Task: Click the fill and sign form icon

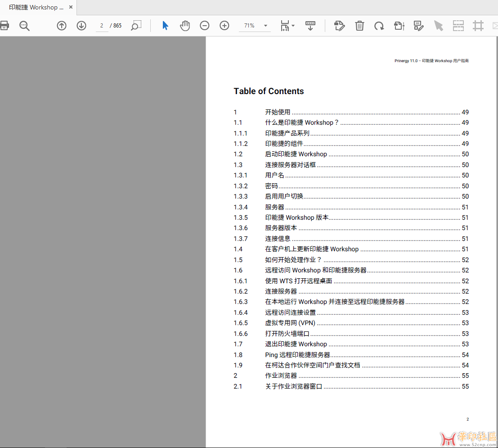Action: click(x=419, y=25)
